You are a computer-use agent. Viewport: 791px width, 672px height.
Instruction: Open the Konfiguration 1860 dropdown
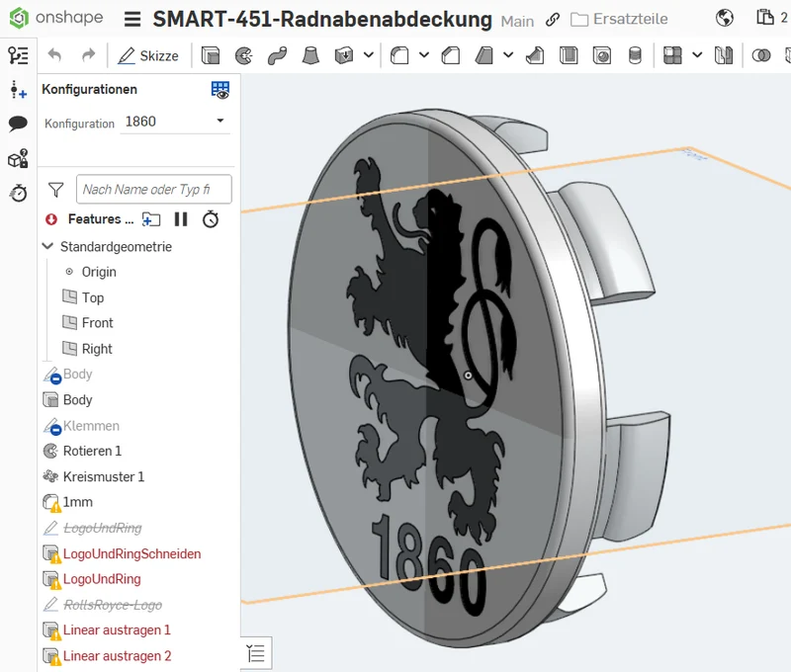click(x=175, y=122)
